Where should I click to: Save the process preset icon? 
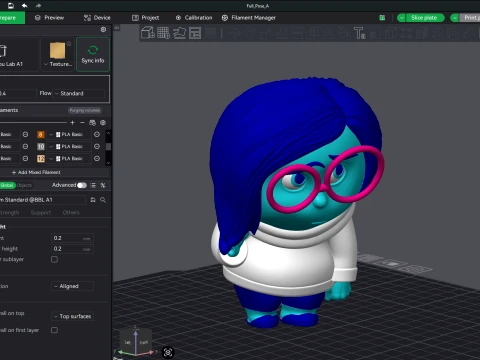[93, 200]
